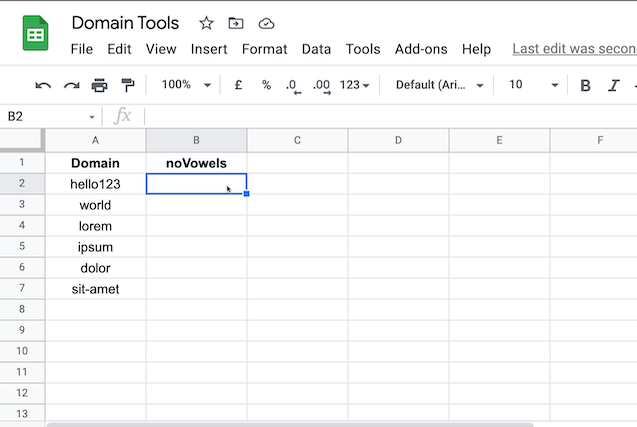Open the File menu

click(82, 49)
